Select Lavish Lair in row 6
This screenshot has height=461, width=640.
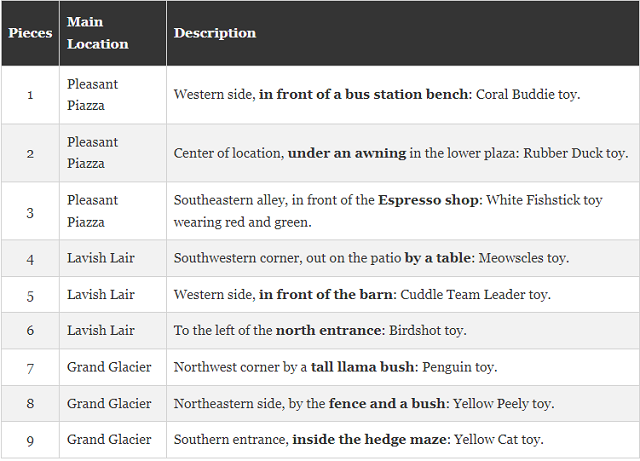100,331
